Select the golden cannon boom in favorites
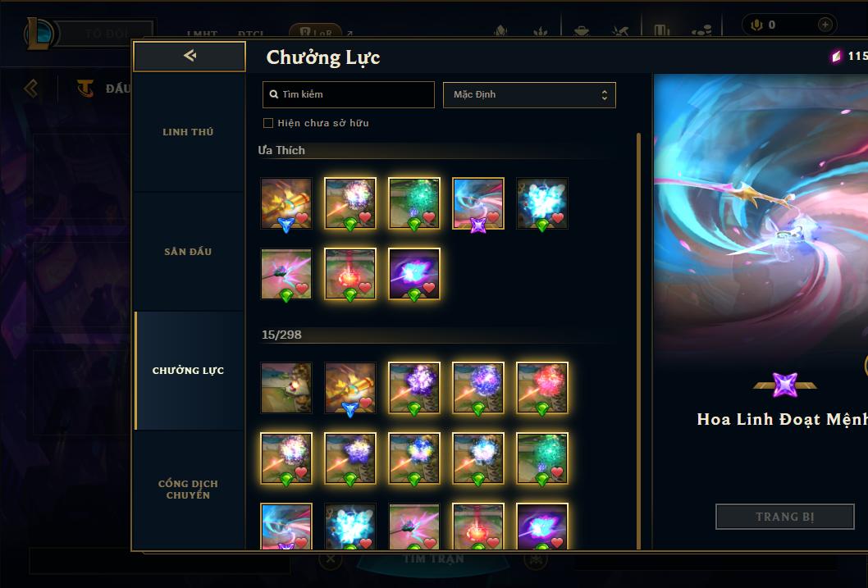 tap(286, 203)
